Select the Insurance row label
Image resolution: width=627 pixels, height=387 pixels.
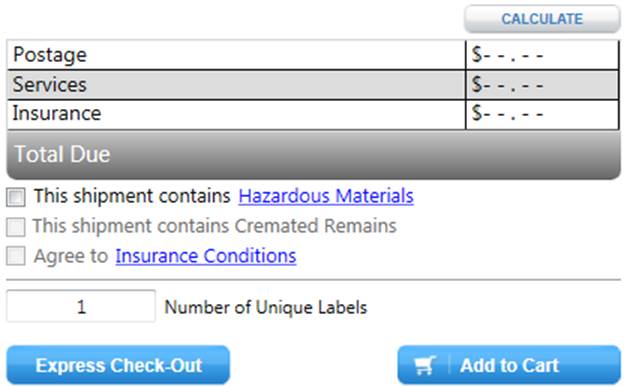[x=57, y=114]
